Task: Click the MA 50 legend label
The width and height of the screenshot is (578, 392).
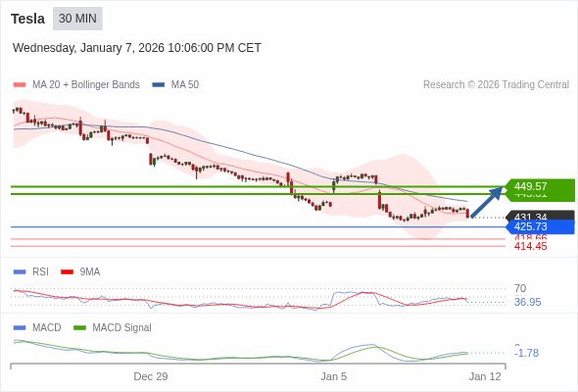Action: tap(185, 85)
